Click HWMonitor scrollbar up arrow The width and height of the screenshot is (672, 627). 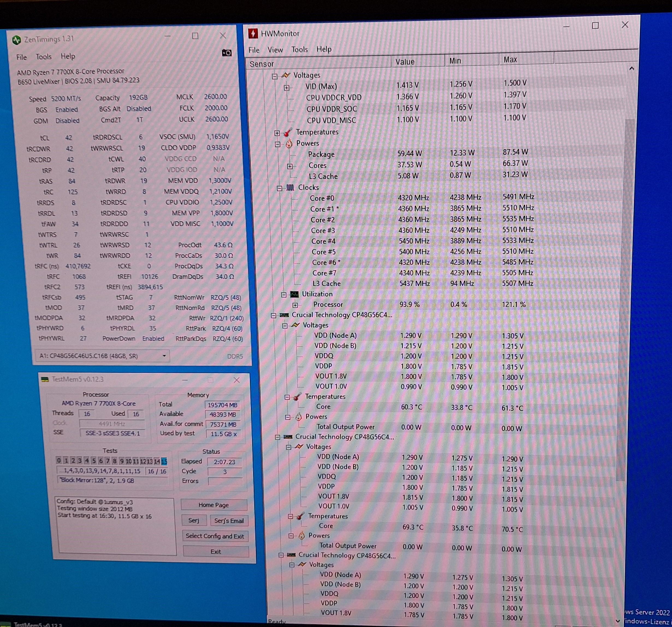click(x=631, y=69)
